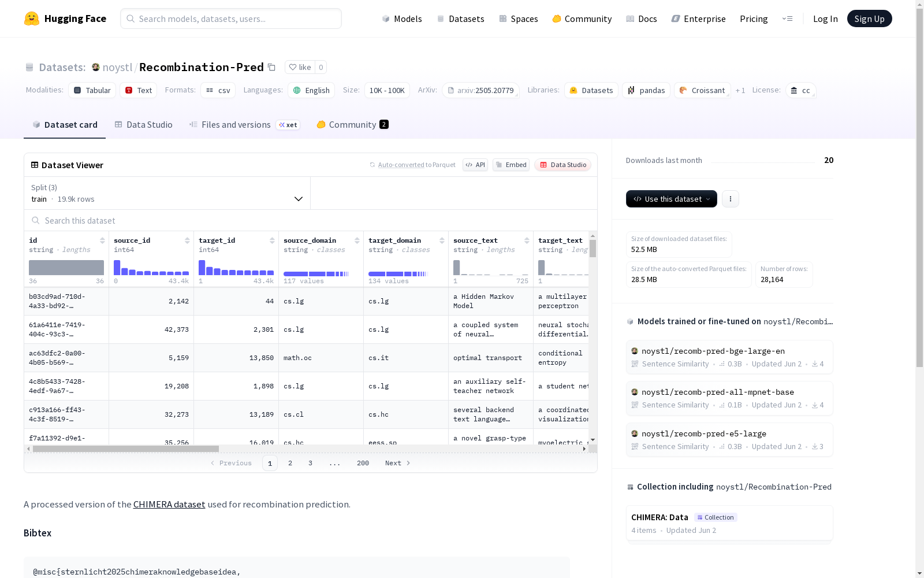Viewport: 924px width, 578px height.
Task: Copy dataset name with the copy icon
Action: tap(271, 67)
